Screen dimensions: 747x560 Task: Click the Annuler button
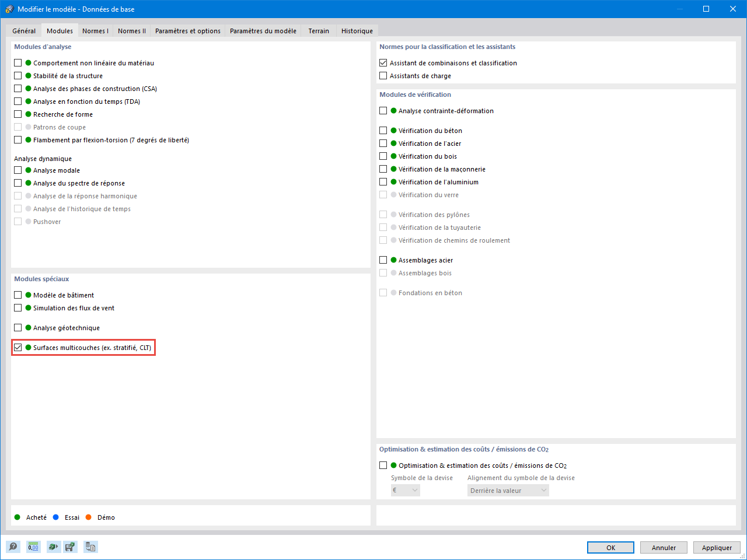(x=664, y=548)
